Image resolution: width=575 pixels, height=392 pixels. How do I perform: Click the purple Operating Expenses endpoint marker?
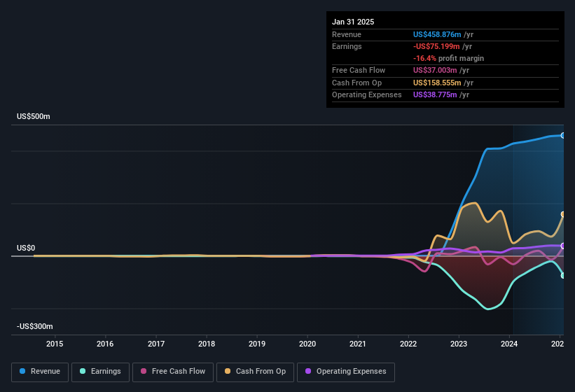point(563,246)
